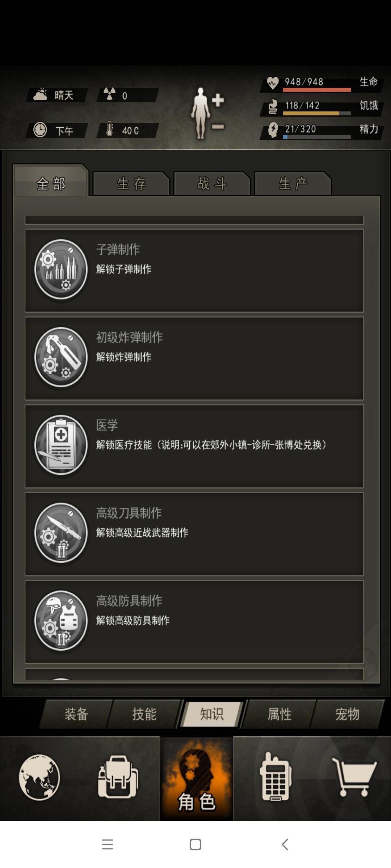This screenshot has height=868, width=391.
Task: Tap the 高级刀具制作 knife icon
Action: (x=61, y=533)
